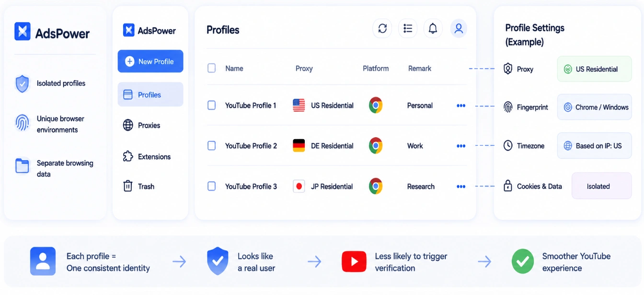Click the blue shield checkmark icon
The height and width of the screenshot is (295, 644).
coord(218,261)
